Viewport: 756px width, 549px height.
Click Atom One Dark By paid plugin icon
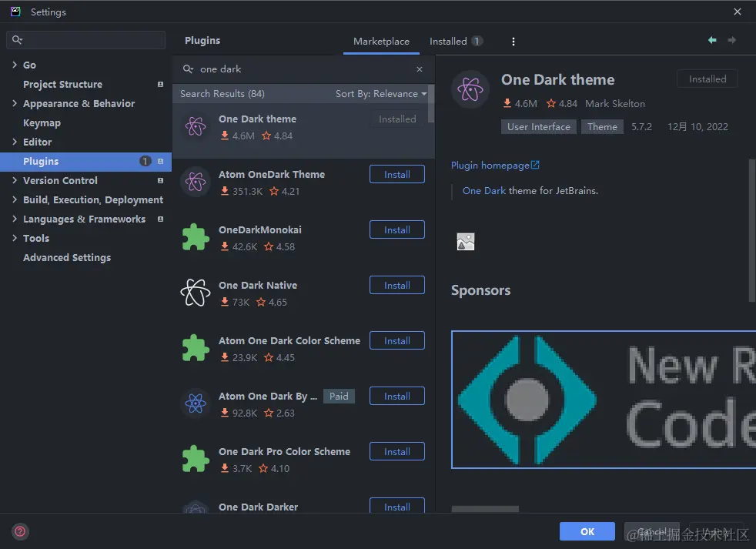(196, 403)
